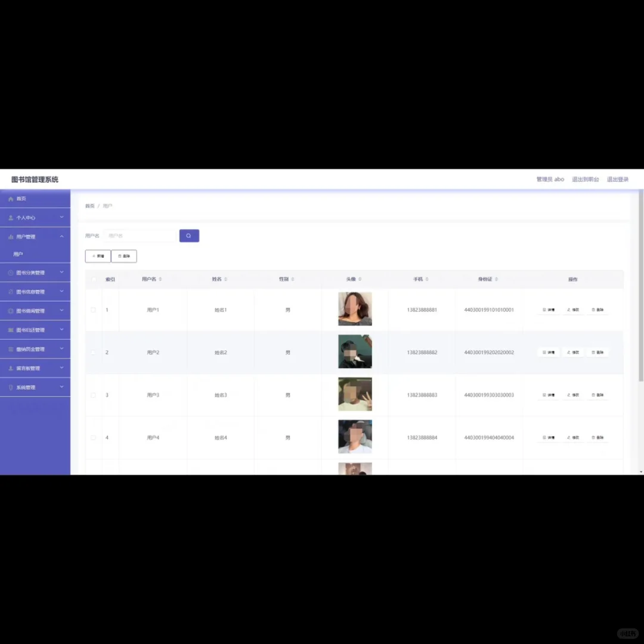
Task: Open 详情 details for 用户3 row
Action: coord(549,395)
